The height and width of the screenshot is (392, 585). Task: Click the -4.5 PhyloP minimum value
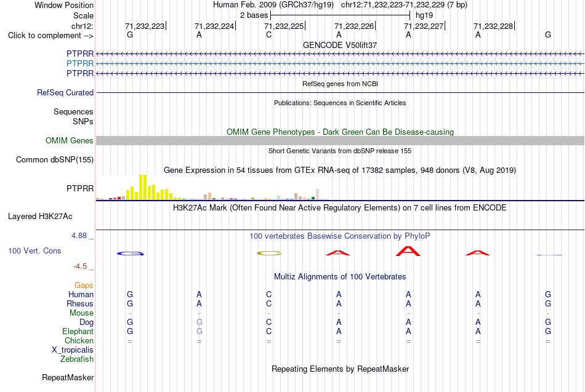(80, 266)
